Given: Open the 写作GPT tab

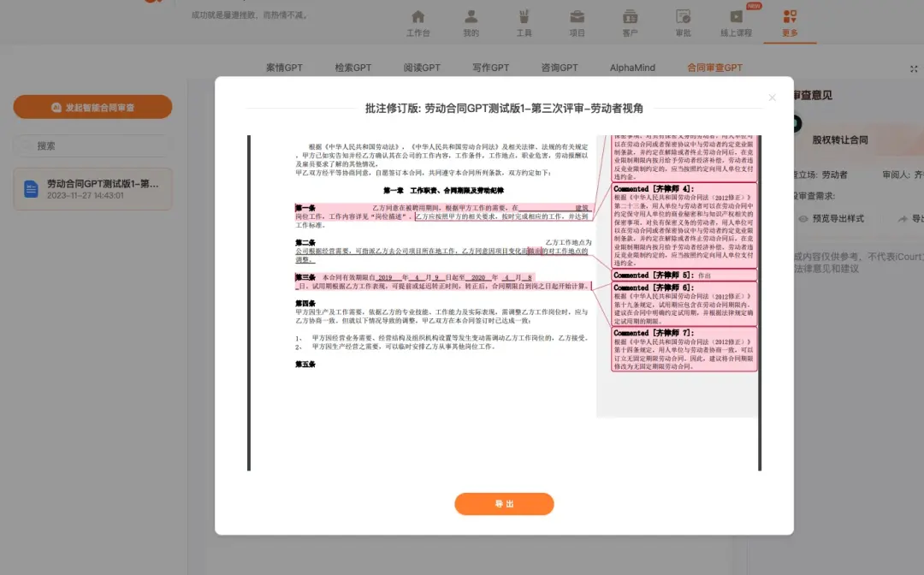Looking at the screenshot, I should (x=489, y=67).
